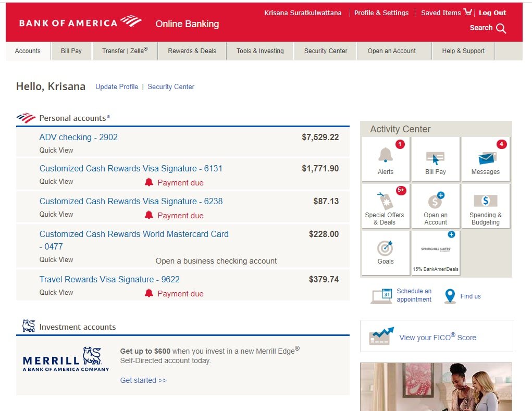The width and height of the screenshot is (532, 411).
Task: Open Customized Cash Rewards Visa Signature - 6131
Action: coord(131,169)
